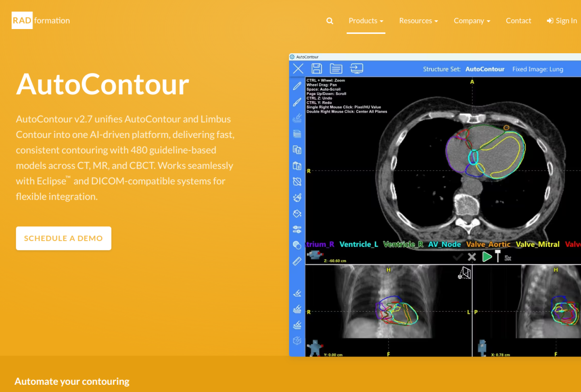Click the Sign In link
Viewport: 581px width, 392px height.
[562, 21]
